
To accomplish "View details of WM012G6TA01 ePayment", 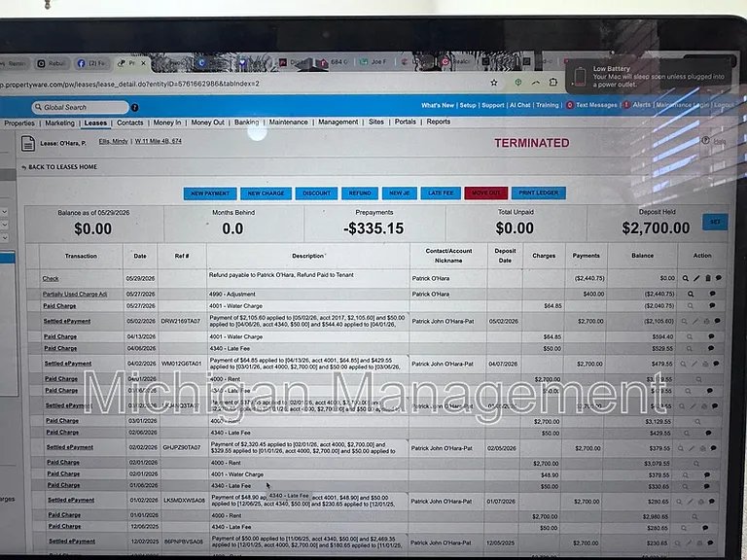I will pyautogui.click(x=683, y=364).
